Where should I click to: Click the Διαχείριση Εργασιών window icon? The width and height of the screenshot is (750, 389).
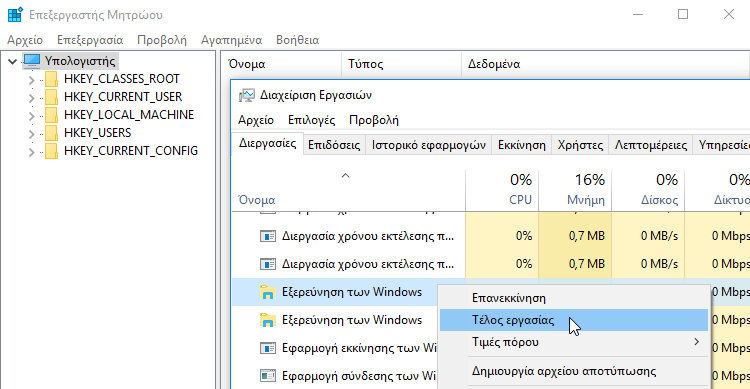247,95
